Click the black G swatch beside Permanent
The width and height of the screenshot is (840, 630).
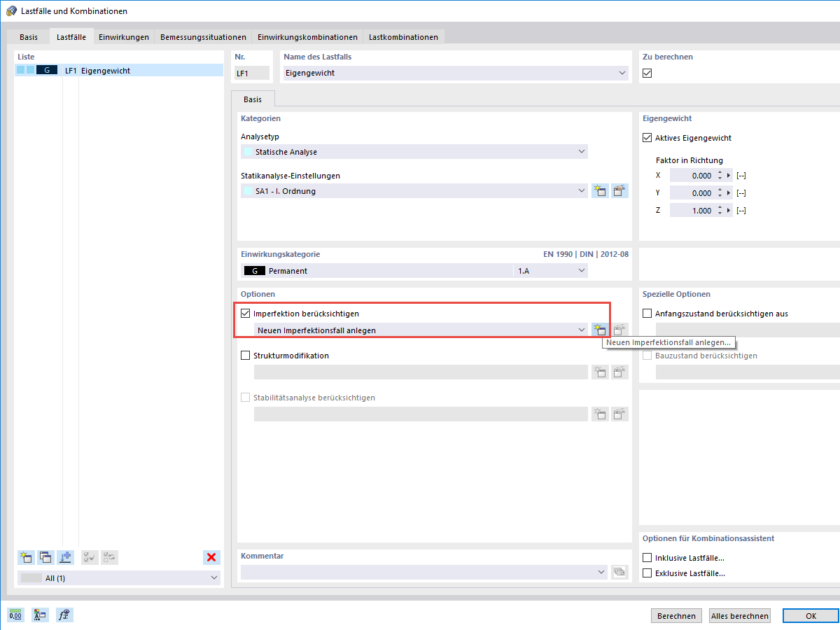(254, 271)
